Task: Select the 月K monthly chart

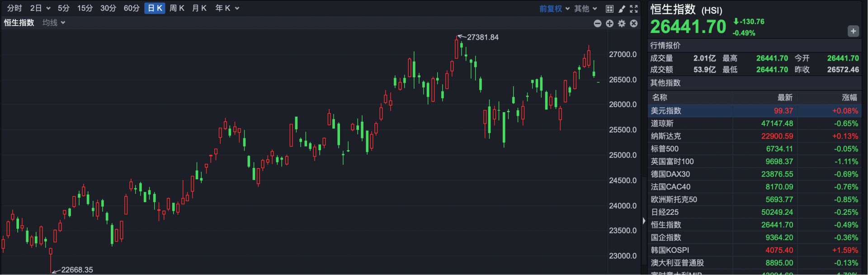Action: pyautogui.click(x=199, y=8)
